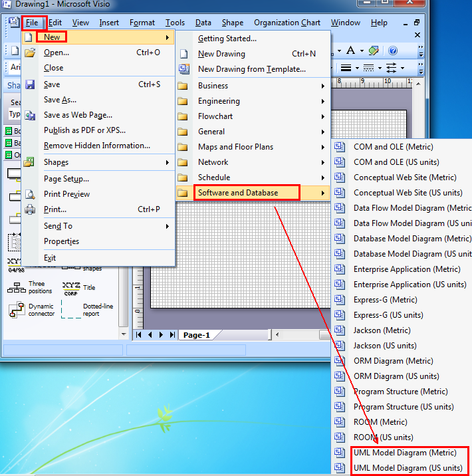
Task: Open the Send To submenu
Action: [x=168, y=226]
